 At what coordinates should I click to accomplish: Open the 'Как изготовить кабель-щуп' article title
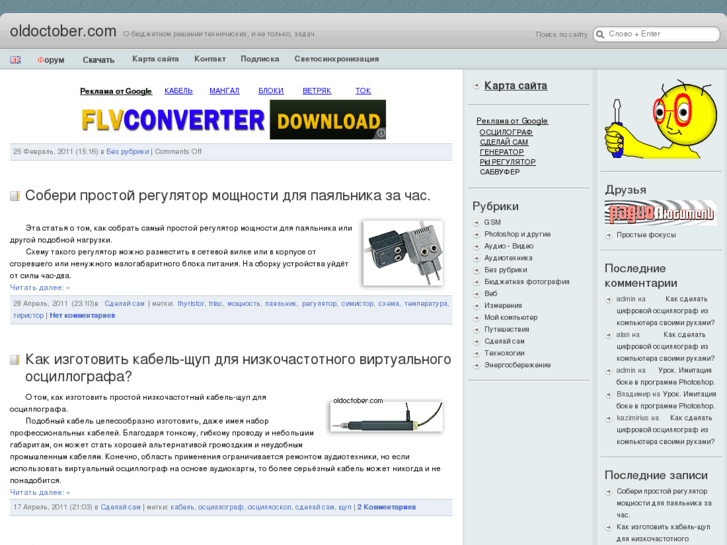[x=238, y=367]
